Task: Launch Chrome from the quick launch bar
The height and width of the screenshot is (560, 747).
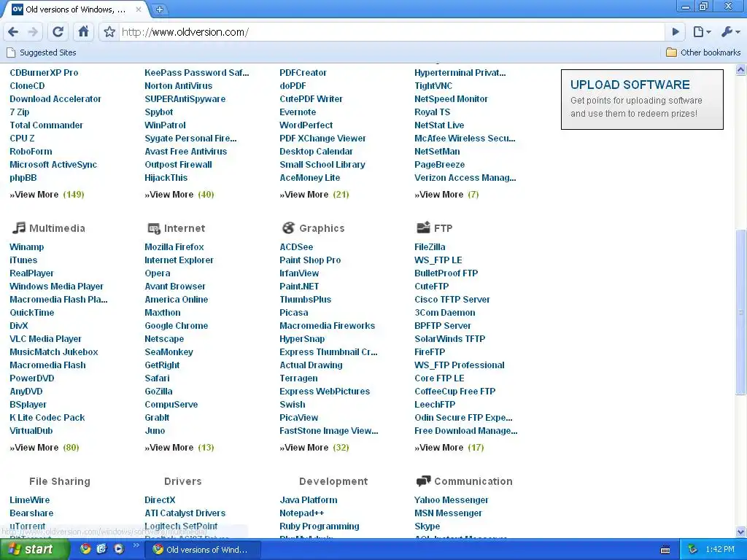Action: pyautogui.click(x=85, y=549)
